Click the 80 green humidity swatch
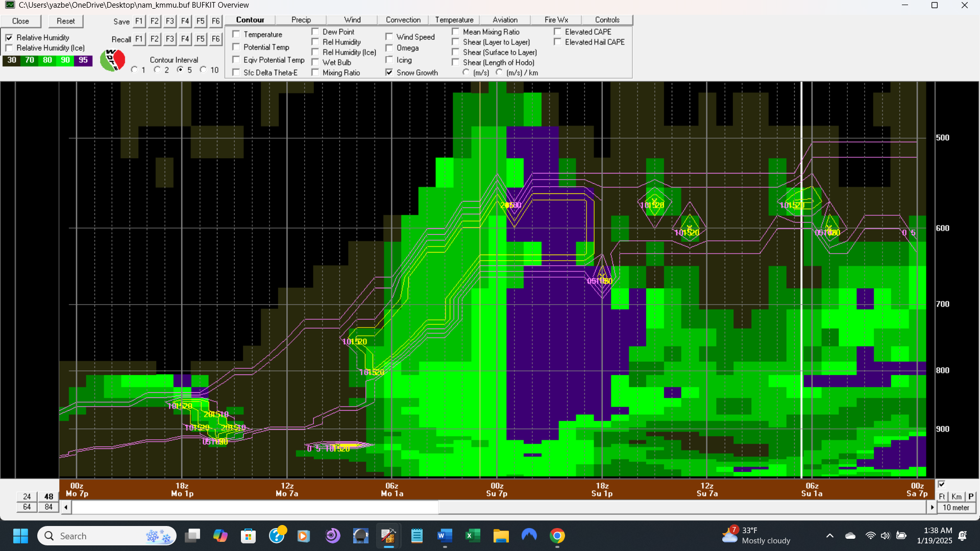 click(47, 60)
